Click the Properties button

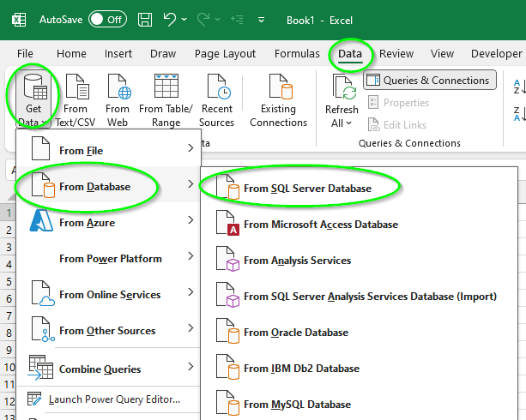[399, 103]
